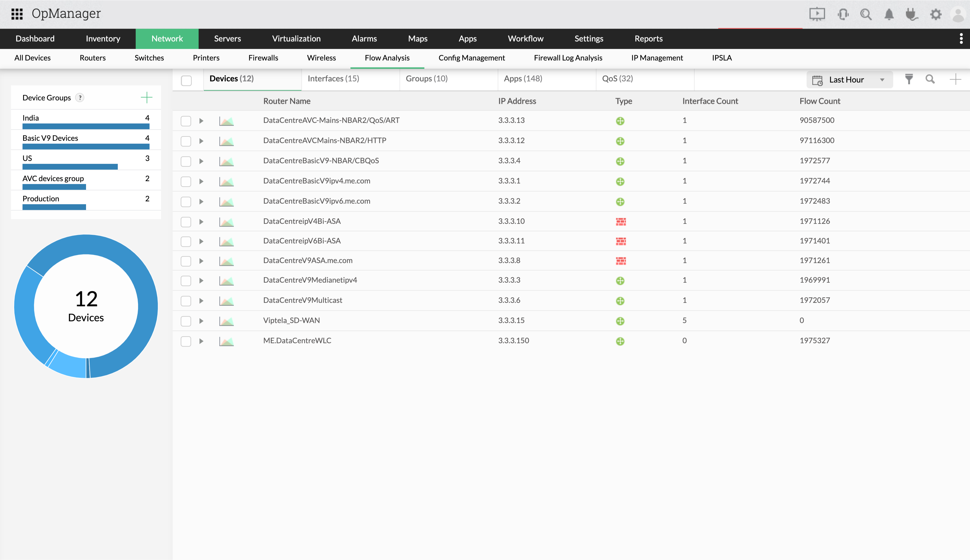This screenshot has width=970, height=560.
Task: Open traffic graph icon for Viptela_SD-WAN
Action: 226,321
